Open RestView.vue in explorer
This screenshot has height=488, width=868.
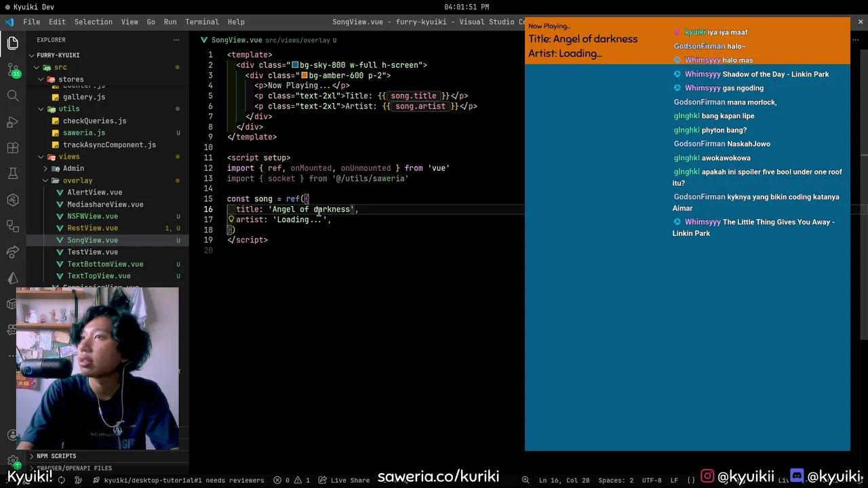[x=92, y=228]
